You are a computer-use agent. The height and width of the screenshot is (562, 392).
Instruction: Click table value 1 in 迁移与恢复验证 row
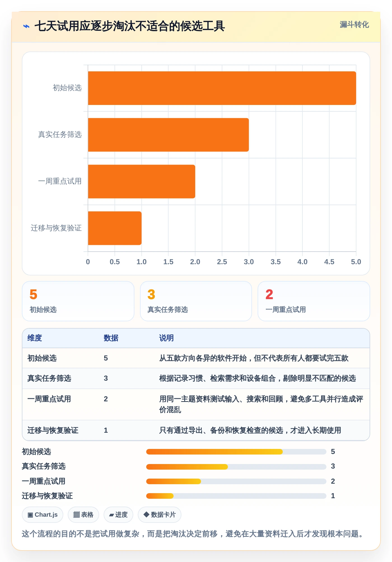(x=106, y=430)
